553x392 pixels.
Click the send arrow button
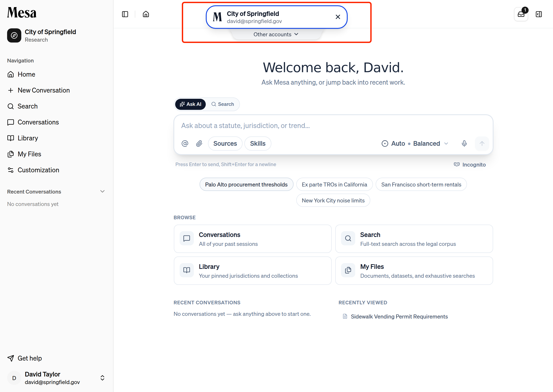[482, 144]
